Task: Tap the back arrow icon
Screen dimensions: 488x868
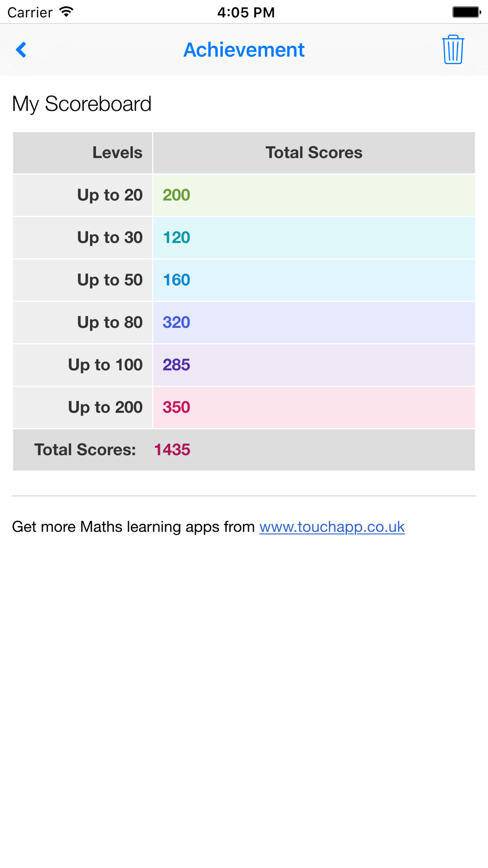Action: tap(21, 50)
